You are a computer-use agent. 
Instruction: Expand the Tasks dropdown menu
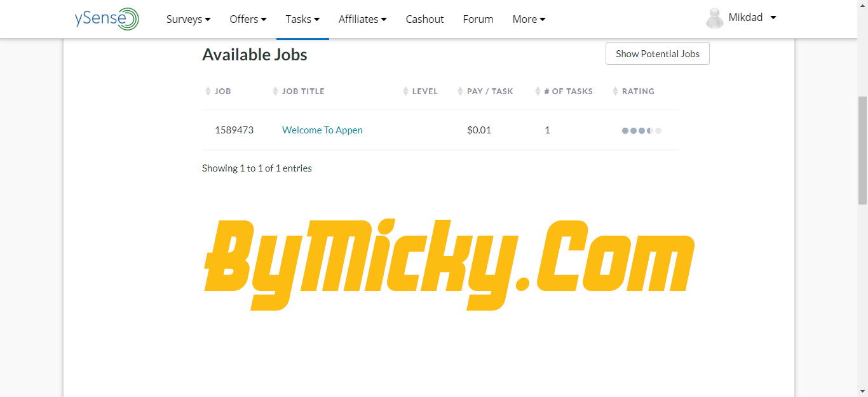point(302,19)
